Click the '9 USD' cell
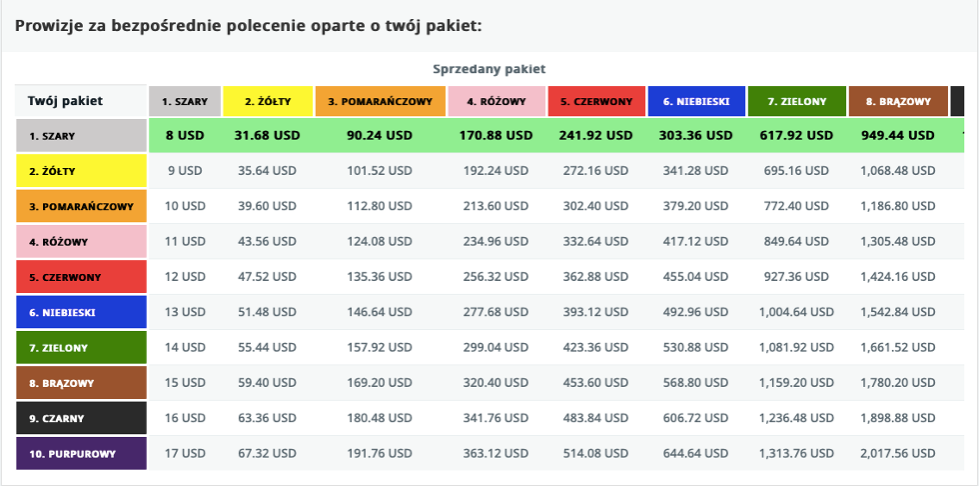Screen dimensions: 980x487 (x=185, y=170)
